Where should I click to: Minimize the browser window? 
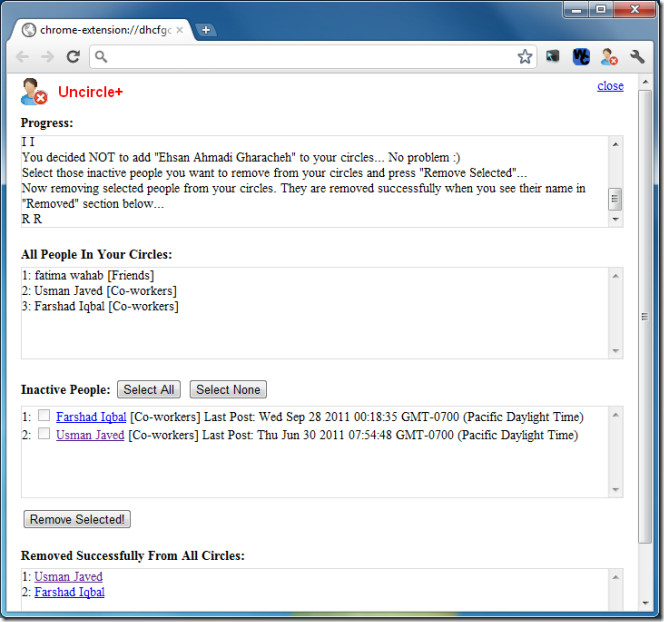[x=576, y=9]
